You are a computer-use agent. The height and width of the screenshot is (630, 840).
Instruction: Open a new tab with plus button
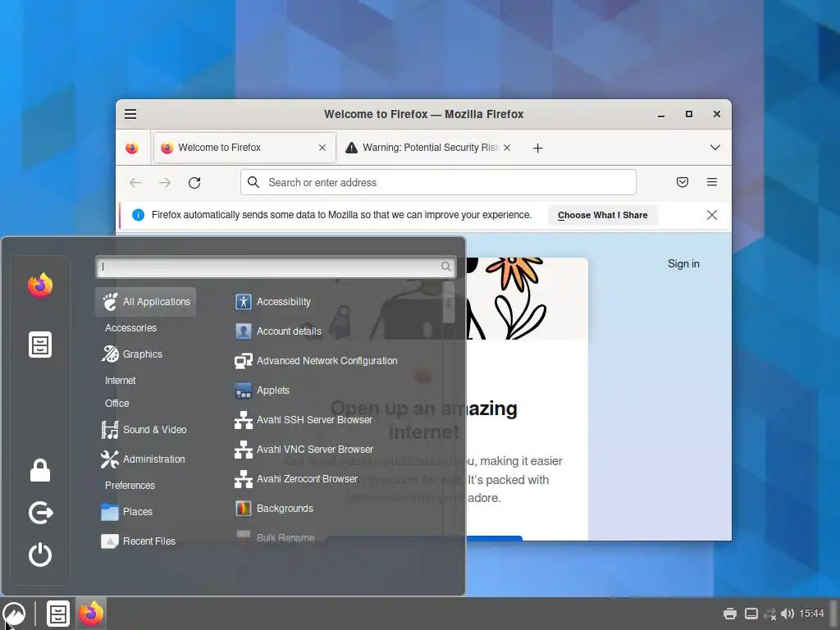tap(538, 148)
